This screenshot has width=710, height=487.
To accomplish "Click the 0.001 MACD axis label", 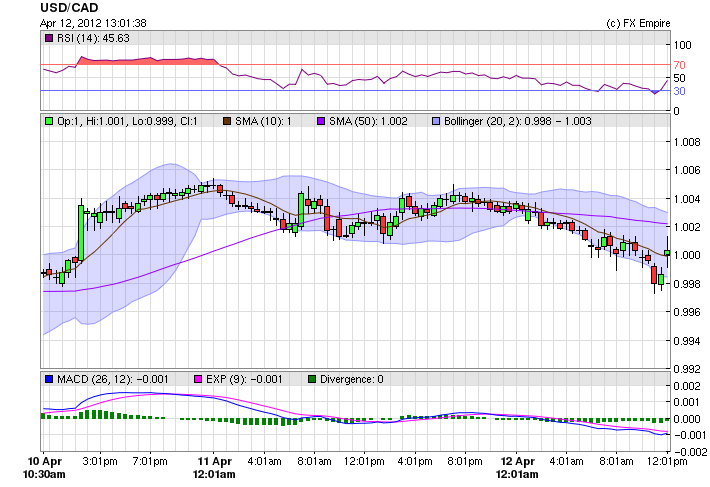I will point(687,402).
